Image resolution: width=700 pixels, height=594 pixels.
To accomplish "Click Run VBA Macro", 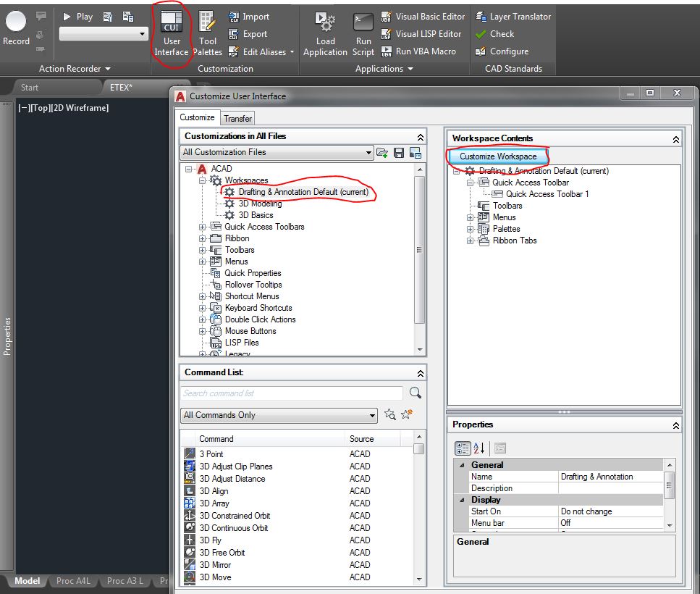I will pos(418,51).
